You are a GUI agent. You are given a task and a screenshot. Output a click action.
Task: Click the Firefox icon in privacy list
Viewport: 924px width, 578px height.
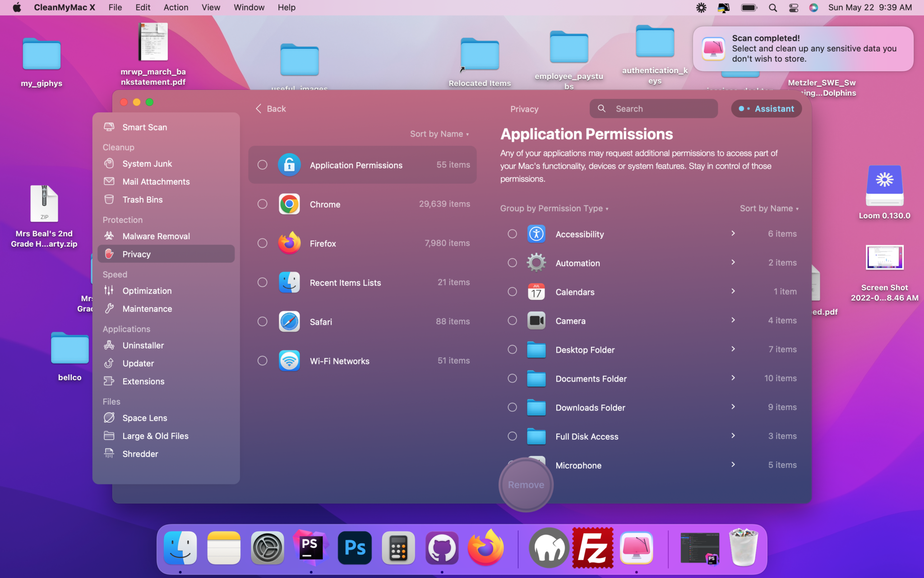(289, 243)
